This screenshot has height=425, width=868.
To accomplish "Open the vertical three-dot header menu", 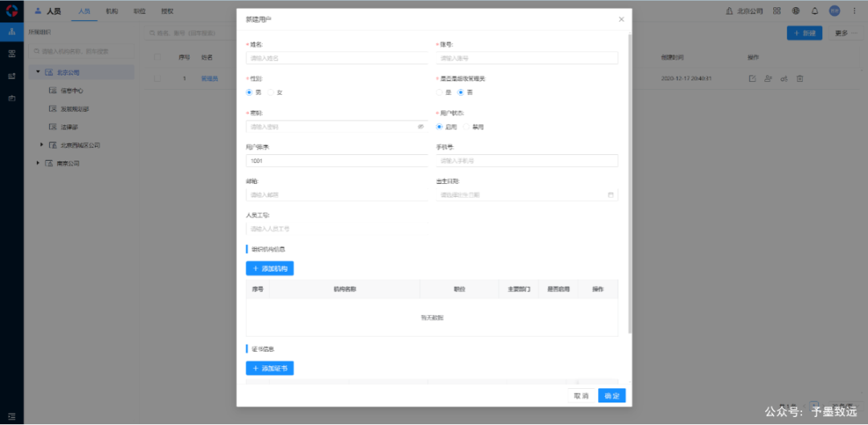I will pyautogui.click(x=854, y=10).
